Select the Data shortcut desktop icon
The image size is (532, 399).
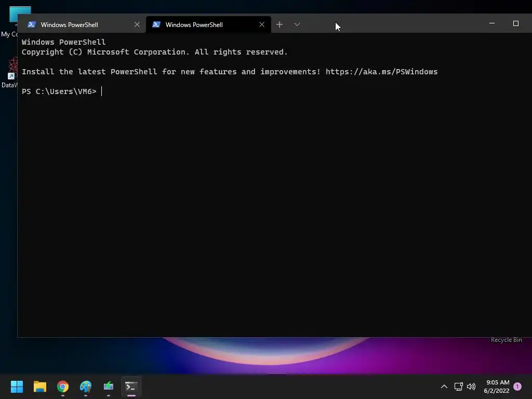[9, 72]
